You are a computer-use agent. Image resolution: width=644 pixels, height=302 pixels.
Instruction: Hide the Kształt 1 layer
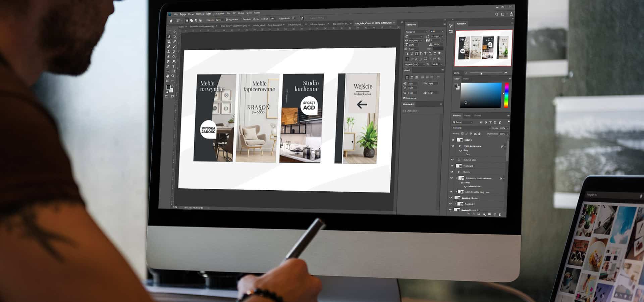453,140
